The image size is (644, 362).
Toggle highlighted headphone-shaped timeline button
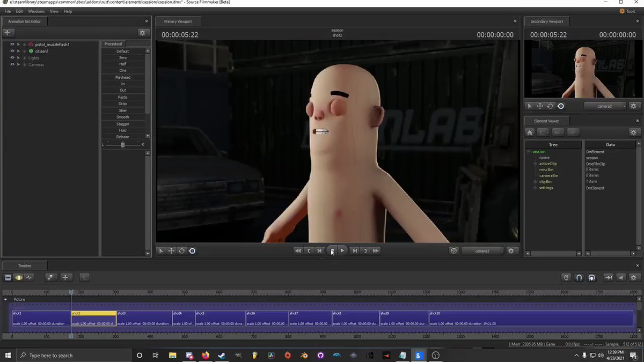point(591,277)
